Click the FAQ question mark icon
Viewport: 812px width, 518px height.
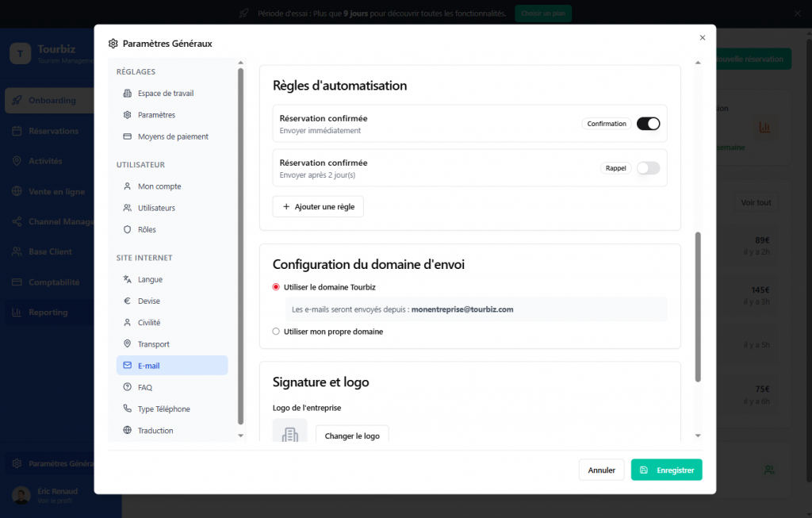point(128,388)
